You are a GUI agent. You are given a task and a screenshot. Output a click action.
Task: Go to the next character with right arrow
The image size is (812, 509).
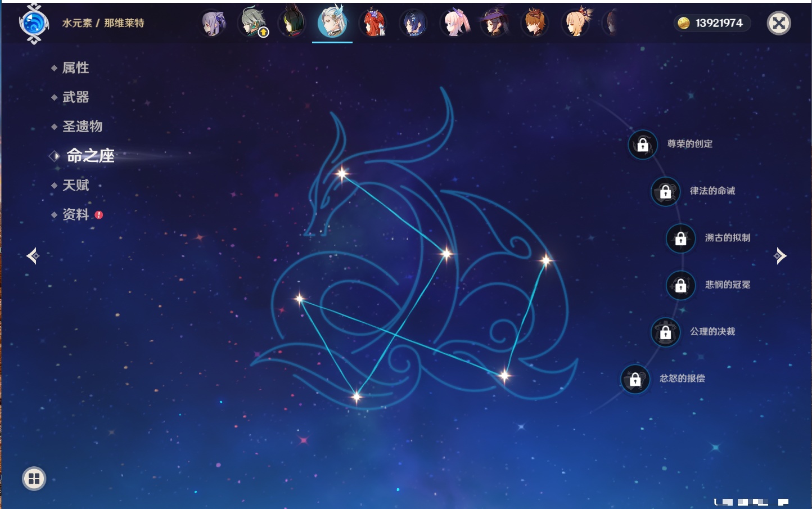tap(781, 256)
